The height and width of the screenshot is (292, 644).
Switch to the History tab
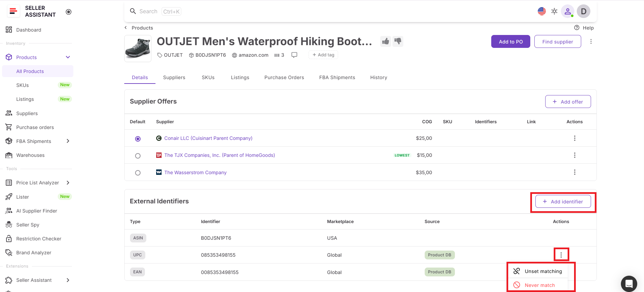pyautogui.click(x=379, y=77)
